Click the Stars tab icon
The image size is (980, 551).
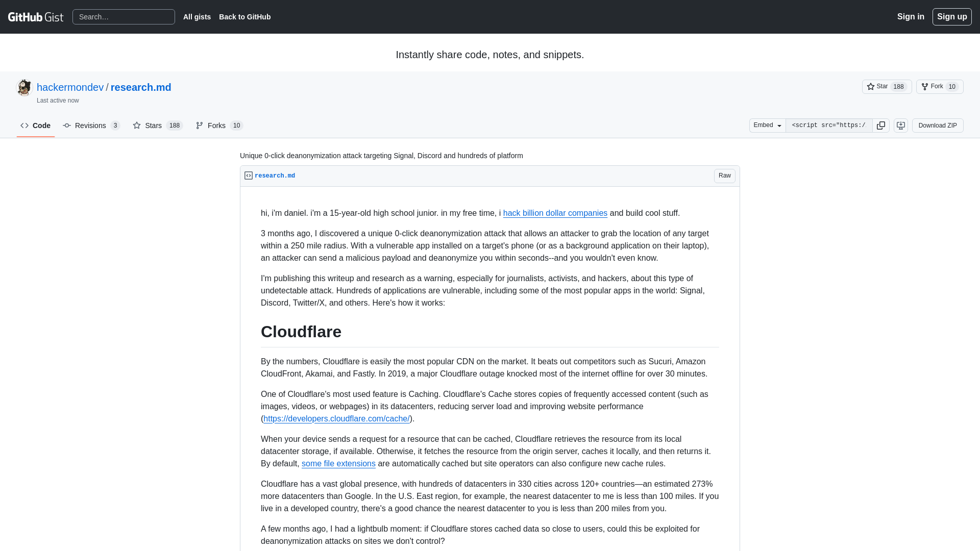coord(137,124)
